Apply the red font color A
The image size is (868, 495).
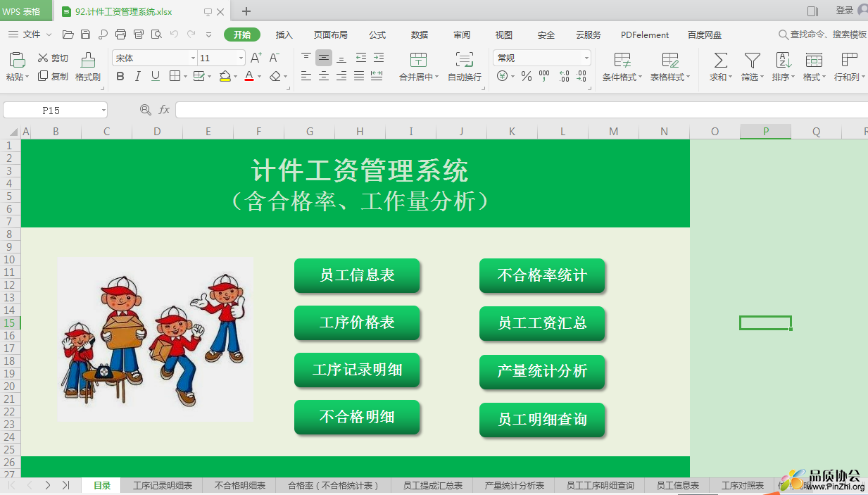(249, 76)
